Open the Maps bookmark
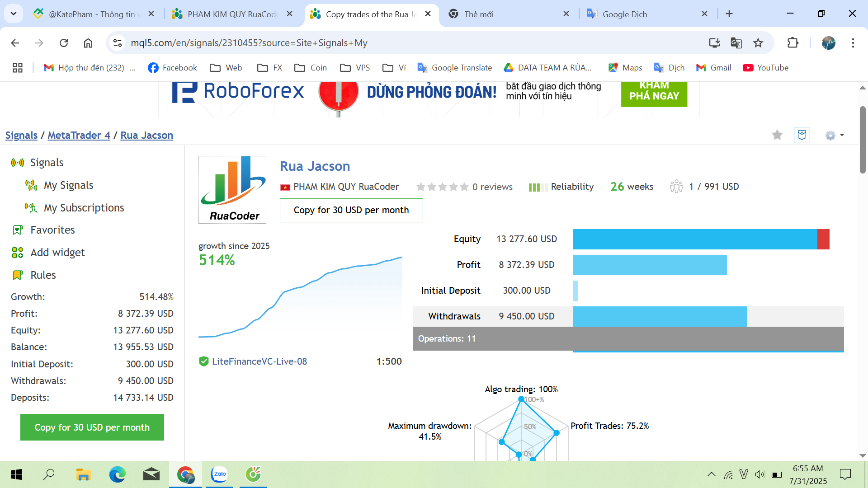Viewport: 868px width, 488px height. tap(625, 68)
